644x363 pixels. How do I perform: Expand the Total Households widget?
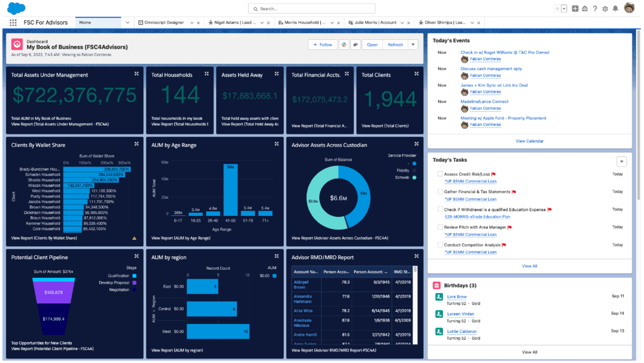pos(207,74)
